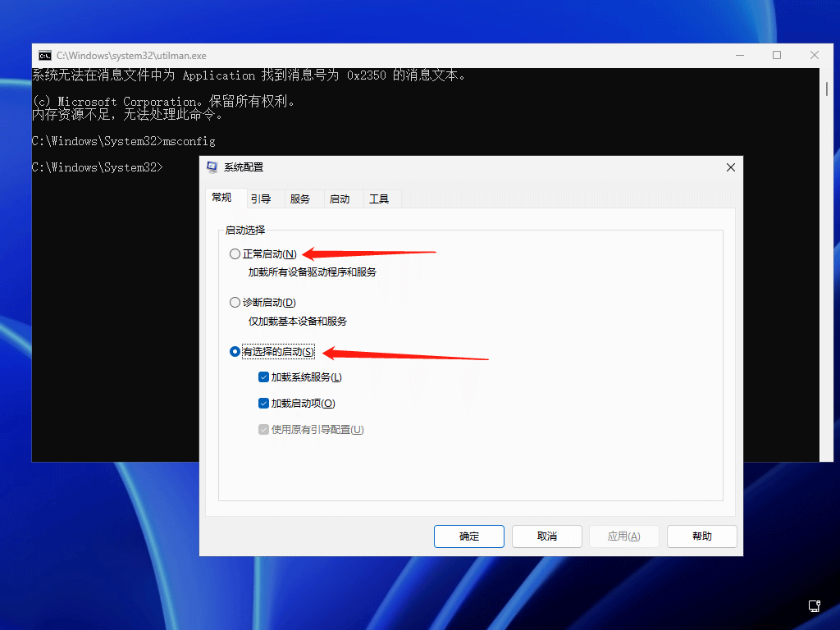Minimize the utilman.exe console window
Viewport: 840px width, 630px height.
739,56
